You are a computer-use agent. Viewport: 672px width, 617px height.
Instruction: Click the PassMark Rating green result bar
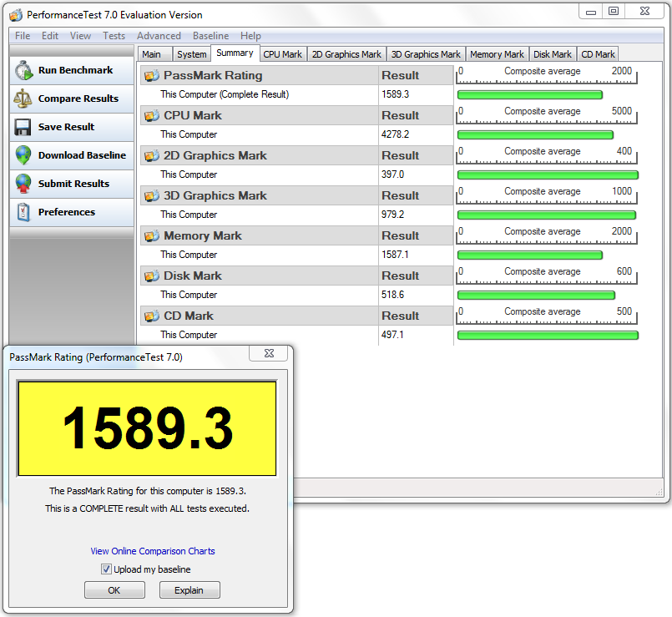pyautogui.click(x=530, y=94)
